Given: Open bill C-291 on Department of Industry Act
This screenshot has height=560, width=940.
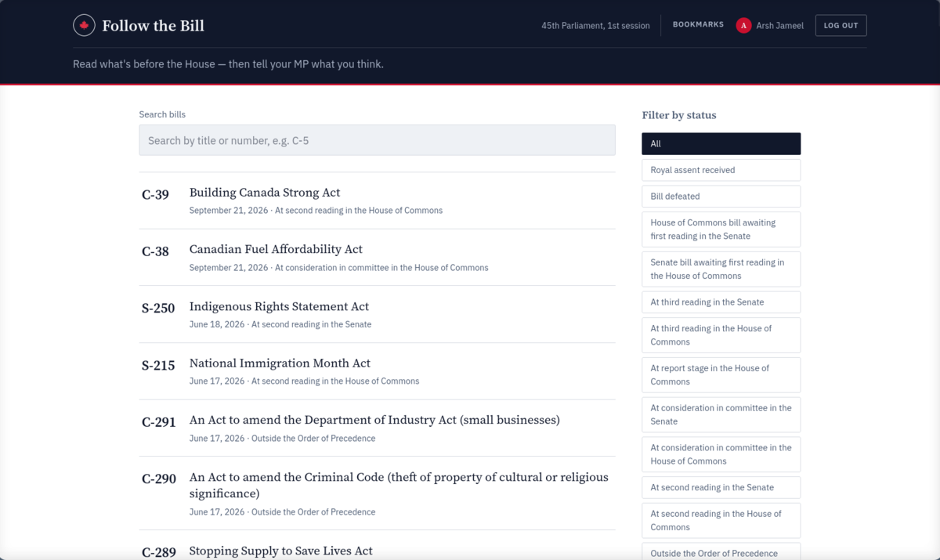Looking at the screenshot, I should [377, 428].
